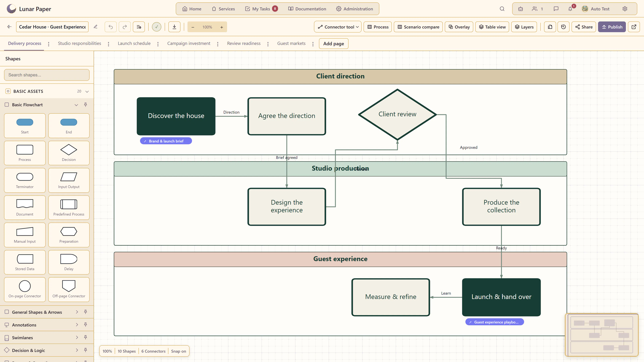The width and height of the screenshot is (644, 362).
Task: Collapse the BASIC ASSETS section chevron
Action: [87, 92]
